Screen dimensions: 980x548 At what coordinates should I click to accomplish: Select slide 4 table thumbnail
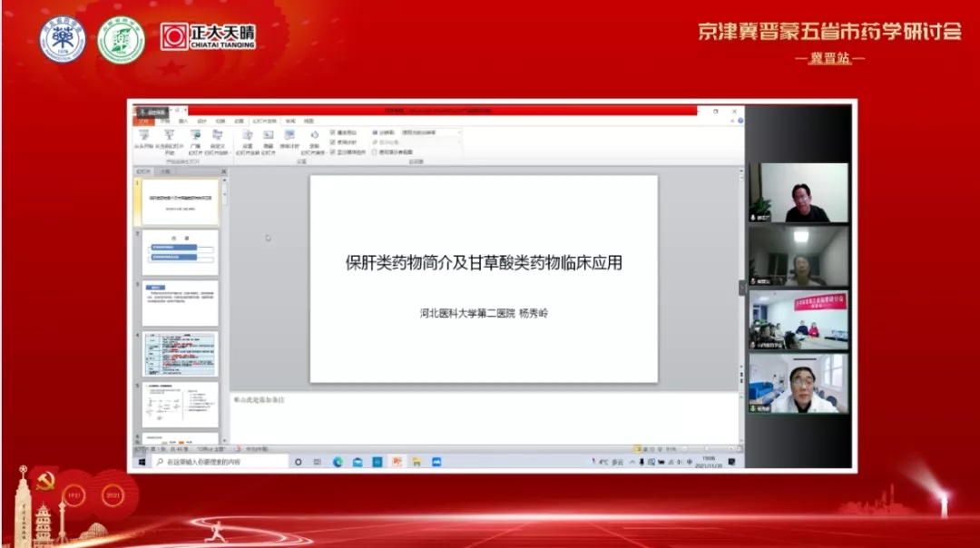coord(180,354)
